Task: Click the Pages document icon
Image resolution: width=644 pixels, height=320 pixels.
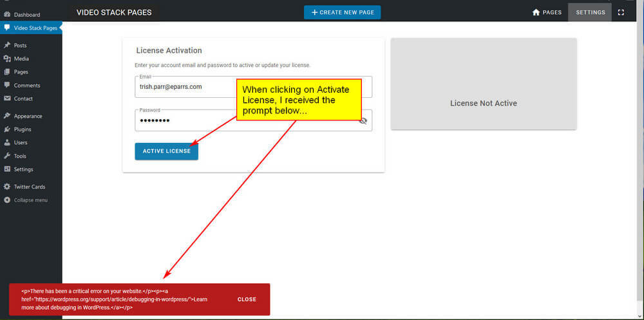Action: tap(6, 72)
